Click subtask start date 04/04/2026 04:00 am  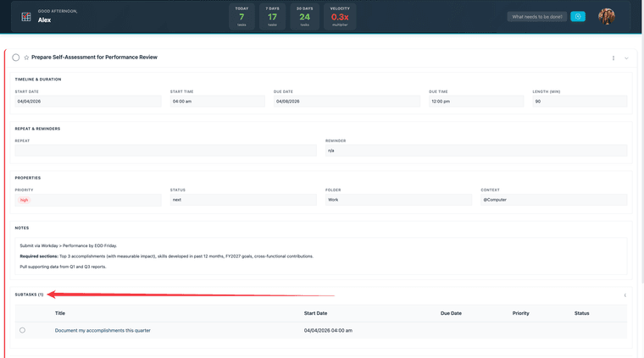click(328, 331)
